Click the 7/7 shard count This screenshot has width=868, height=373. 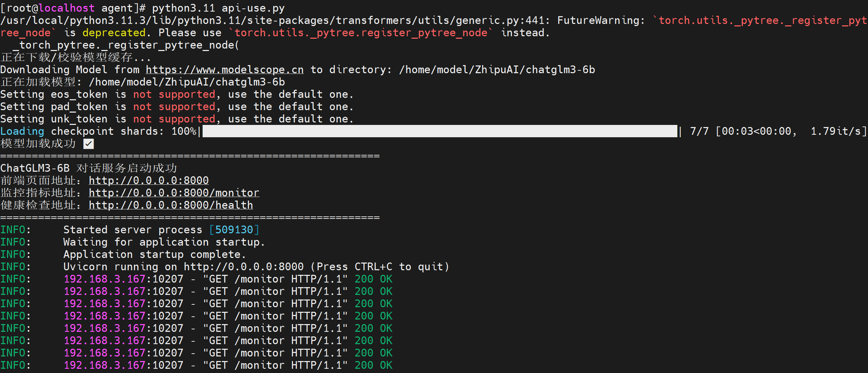point(700,131)
